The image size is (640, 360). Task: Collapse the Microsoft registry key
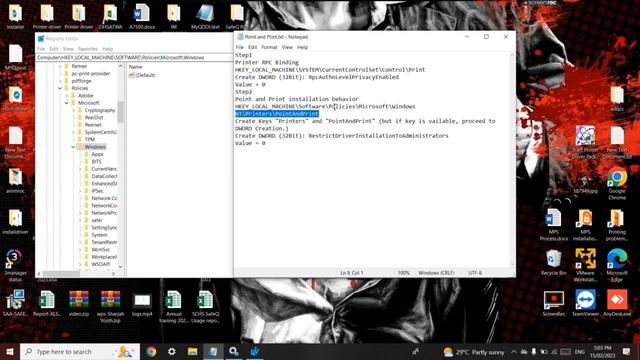pos(67,103)
